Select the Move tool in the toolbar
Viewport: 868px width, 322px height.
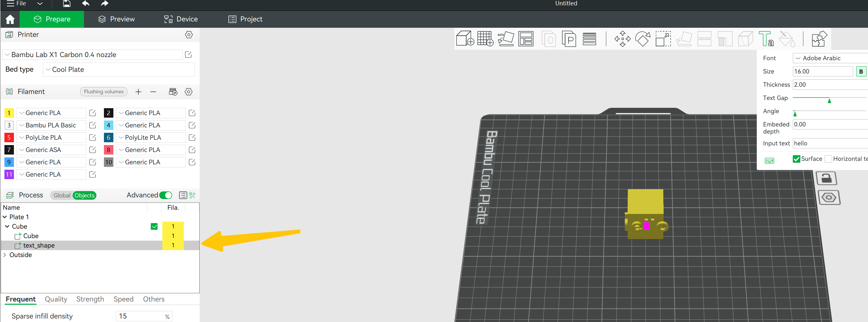click(x=622, y=39)
